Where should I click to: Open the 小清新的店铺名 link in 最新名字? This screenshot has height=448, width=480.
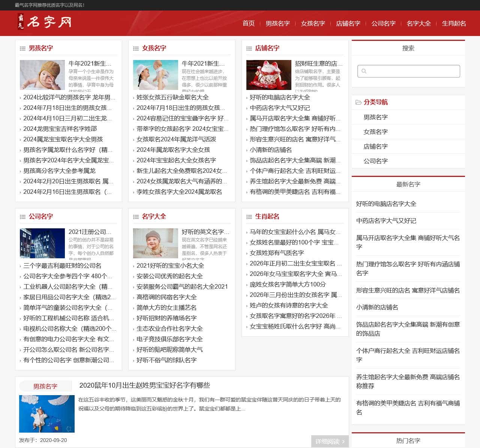pos(376,307)
